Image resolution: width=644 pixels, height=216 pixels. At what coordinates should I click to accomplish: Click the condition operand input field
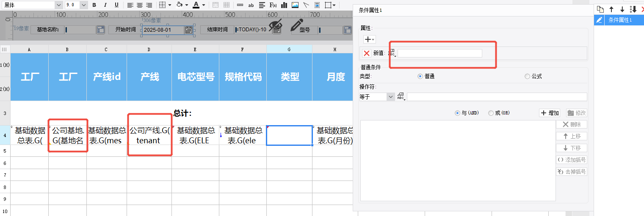497,97
